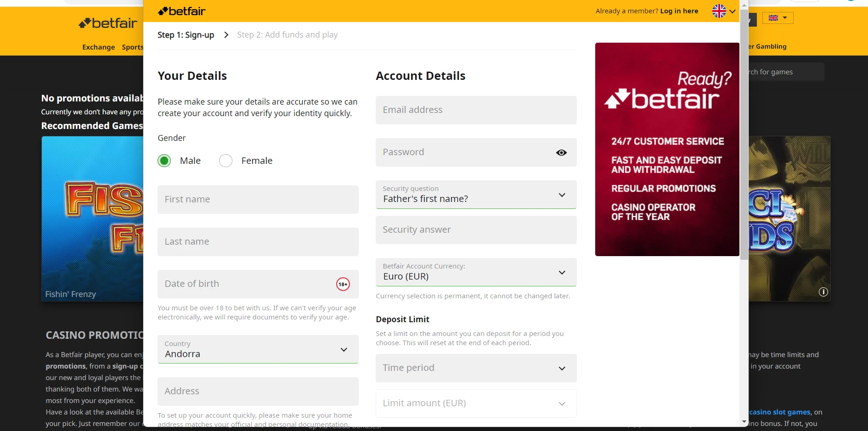Image resolution: width=868 pixels, height=431 pixels.
Task: Open Sports menu on background page
Action: (132, 47)
